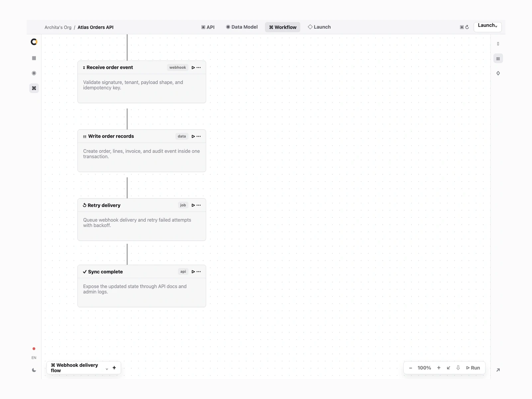Click the refresh icon in top bar

[467, 27]
